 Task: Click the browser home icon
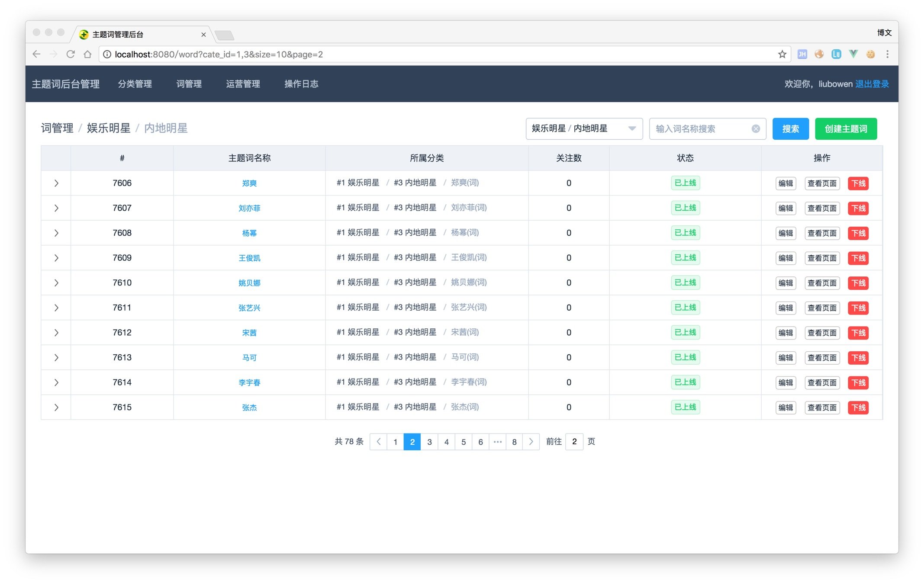[x=87, y=54]
